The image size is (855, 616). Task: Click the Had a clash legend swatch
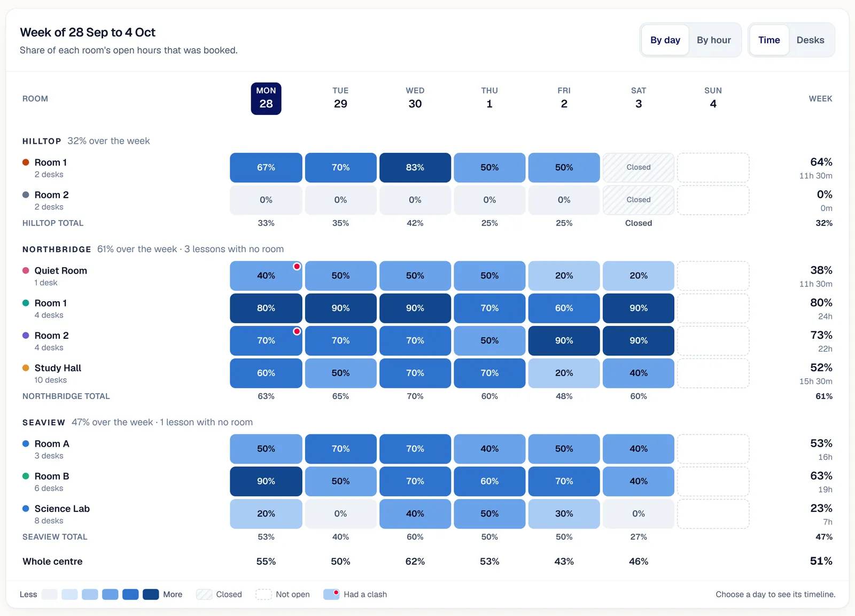point(331,595)
